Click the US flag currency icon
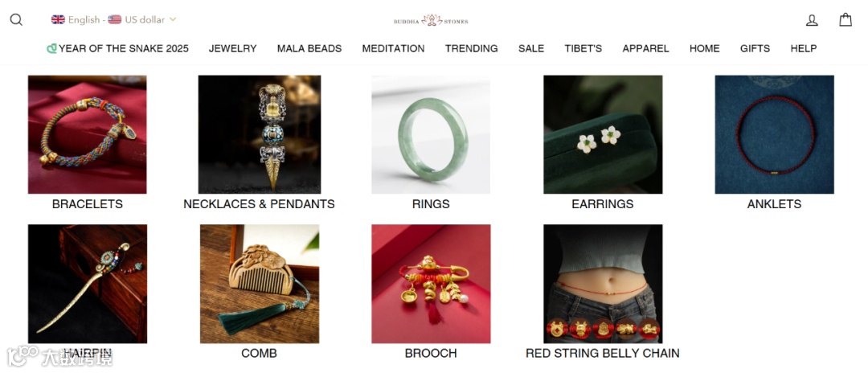This screenshot has width=868, height=373. tap(115, 19)
